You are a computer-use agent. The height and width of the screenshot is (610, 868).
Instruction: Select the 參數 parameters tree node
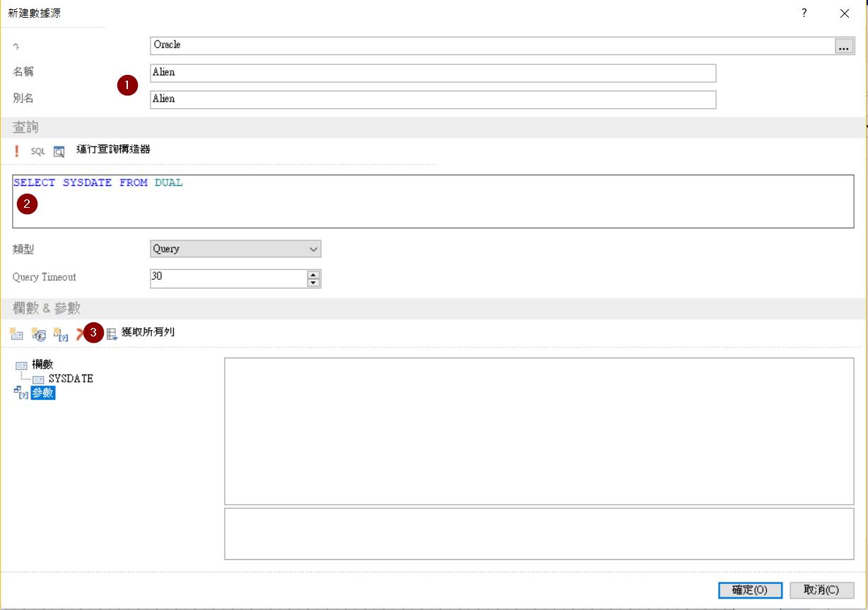(x=42, y=394)
